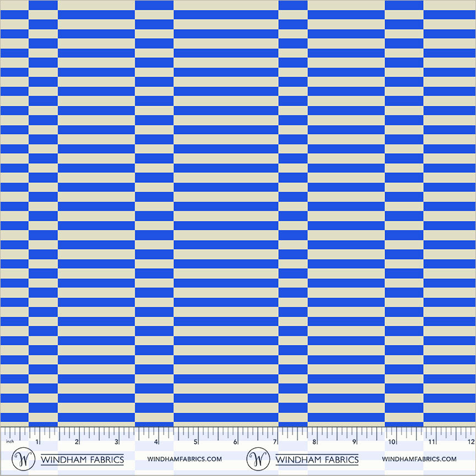Select the 2 inch ruler number
Image resolution: width=476 pixels, height=476 pixels.
[77, 442]
